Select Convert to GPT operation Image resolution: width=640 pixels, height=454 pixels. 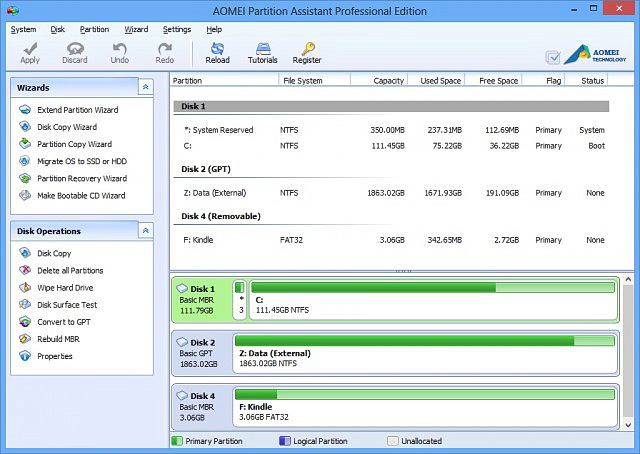click(x=64, y=322)
